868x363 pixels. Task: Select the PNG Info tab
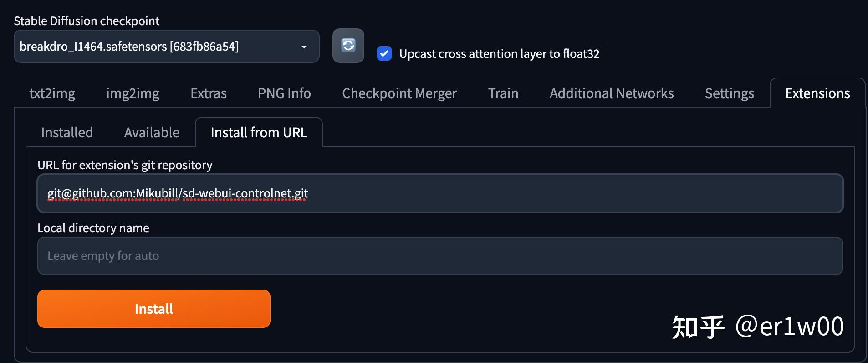[284, 93]
